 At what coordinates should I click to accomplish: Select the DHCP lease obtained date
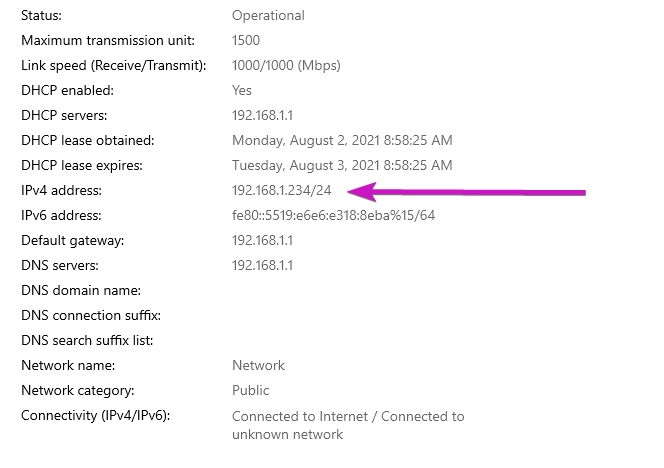tap(342, 141)
